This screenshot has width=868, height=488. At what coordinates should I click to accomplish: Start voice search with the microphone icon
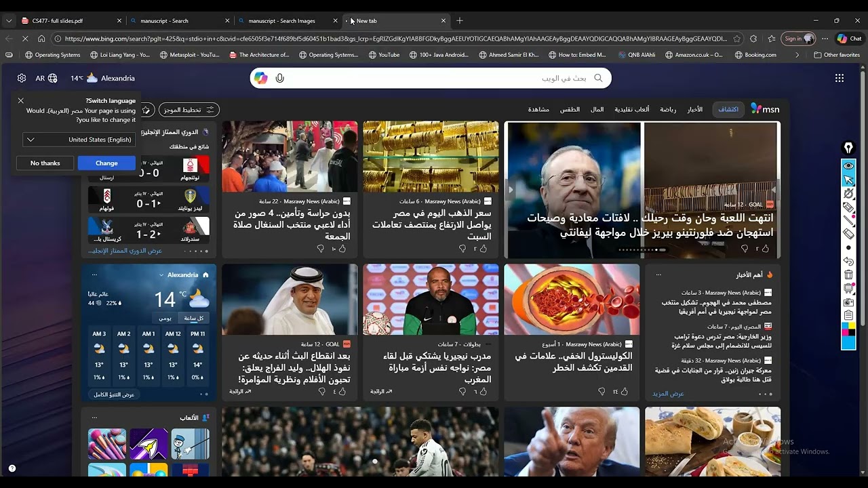[x=279, y=78]
